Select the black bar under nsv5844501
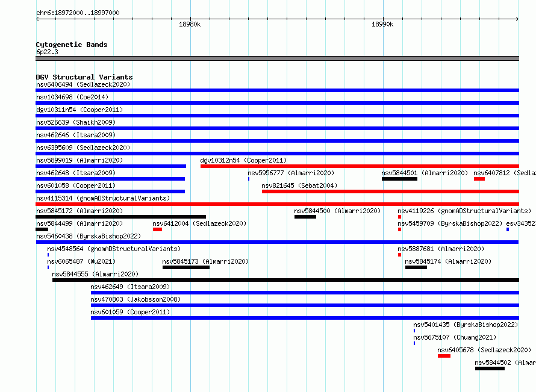Viewport: 536px width, 392px height. click(x=399, y=179)
